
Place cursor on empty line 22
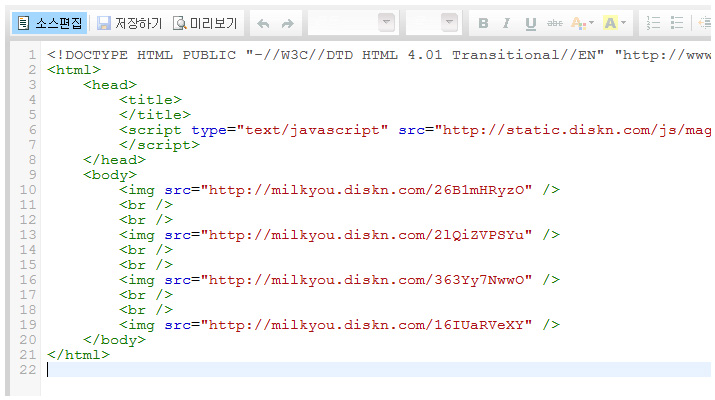click(378, 370)
